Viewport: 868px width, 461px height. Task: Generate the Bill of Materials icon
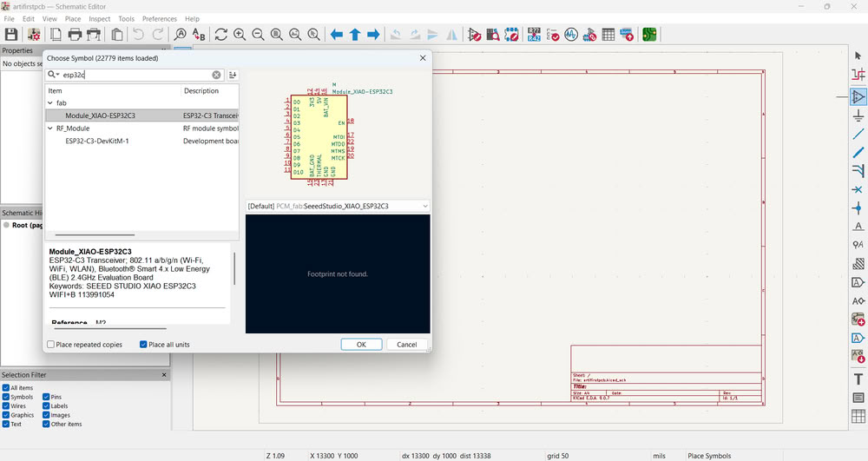click(x=627, y=35)
